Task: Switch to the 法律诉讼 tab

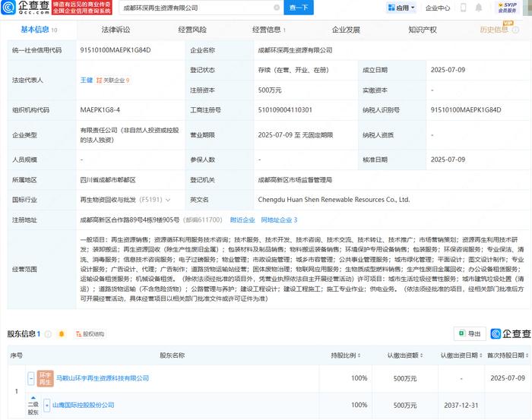Action: tap(116, 30)
